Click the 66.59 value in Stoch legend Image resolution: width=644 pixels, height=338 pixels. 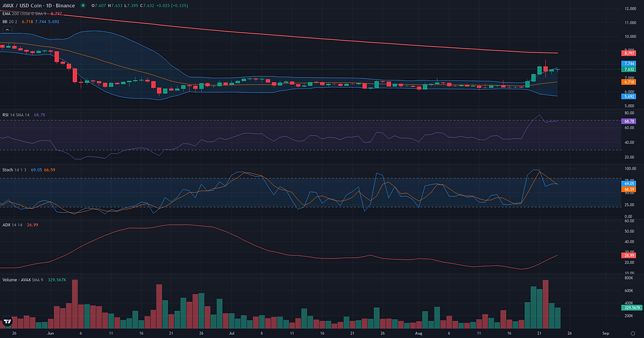(x=50, y=170)
